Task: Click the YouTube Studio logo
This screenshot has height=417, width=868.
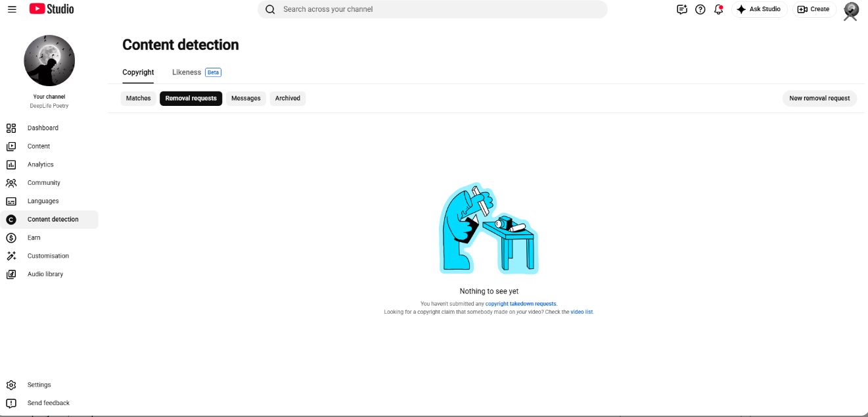Action: pos(52,9)
